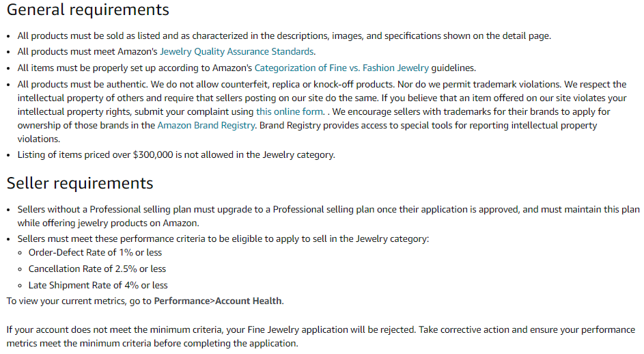Click the Professional selling plan bullet text
Image resolution: width=644 pixels, height=354 pixels.
tap(328, 216)
